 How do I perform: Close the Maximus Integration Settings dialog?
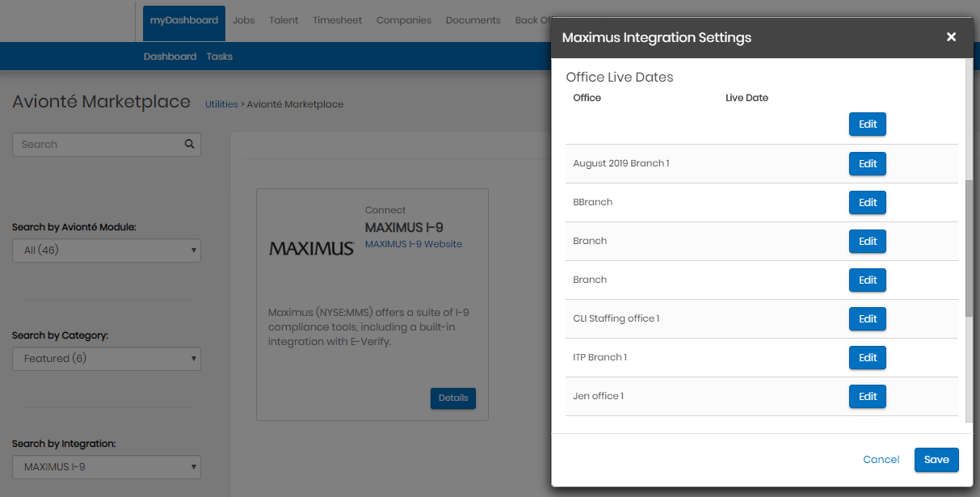951,37
